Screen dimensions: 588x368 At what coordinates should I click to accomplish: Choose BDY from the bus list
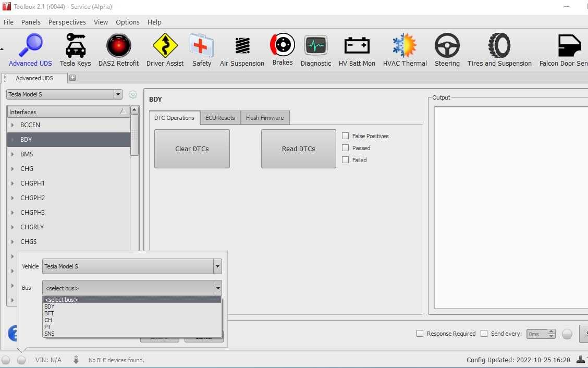(132, 306)
